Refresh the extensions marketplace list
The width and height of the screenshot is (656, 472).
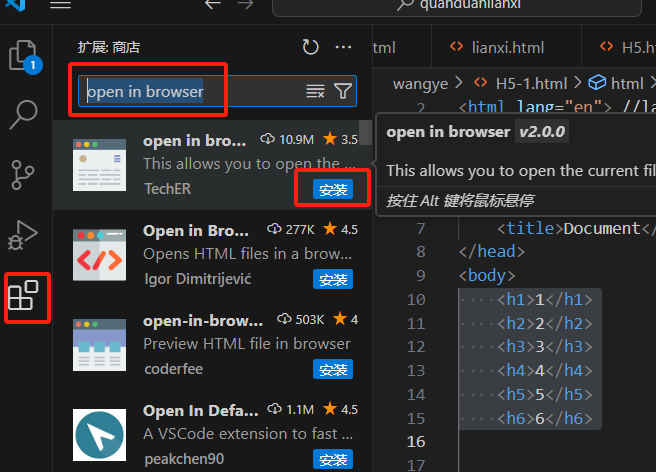click(310, 47)
